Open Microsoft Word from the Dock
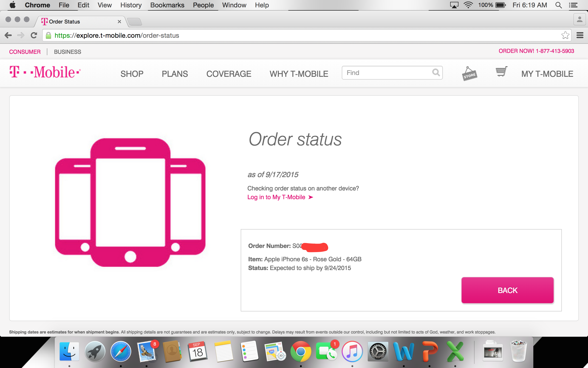This screenshot has width=588, height=368. (x=404, y=351)
